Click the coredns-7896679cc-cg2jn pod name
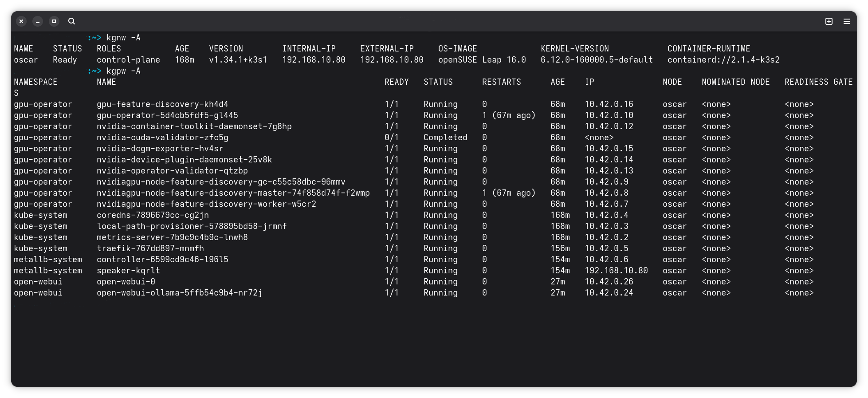 click(153, 215)
